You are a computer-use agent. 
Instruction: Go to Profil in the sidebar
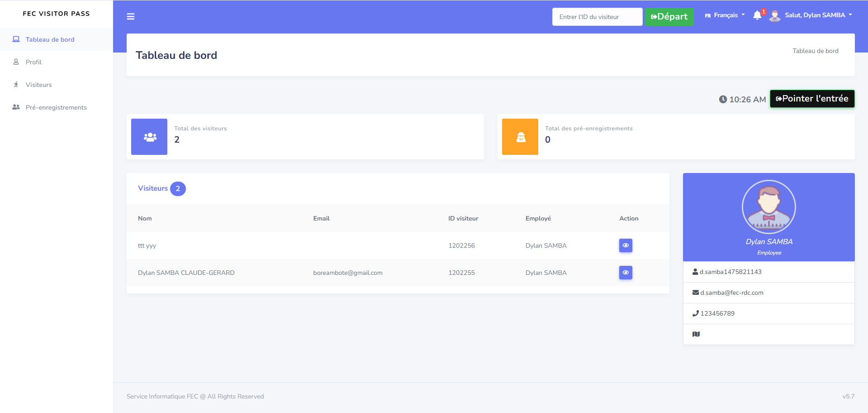(x=33, y=62)
